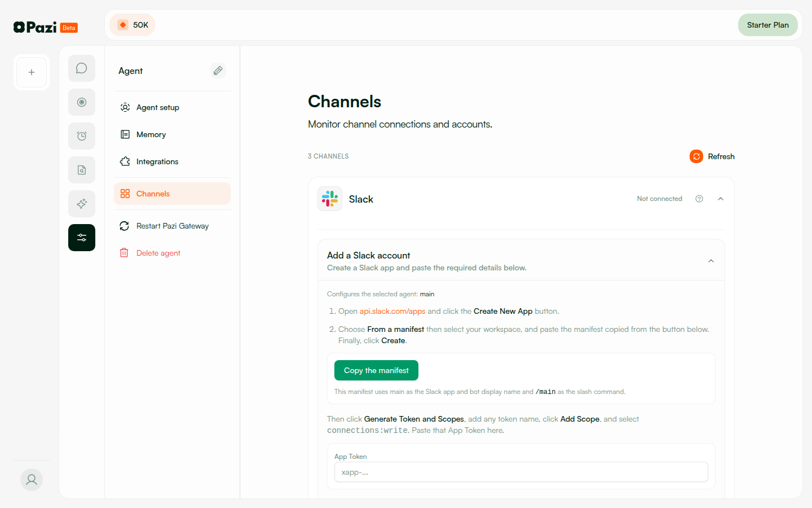The width and height of the screenshot is (812, 508).
Task: Open the api.slack.com/apps link
Action: coord(392,311)
